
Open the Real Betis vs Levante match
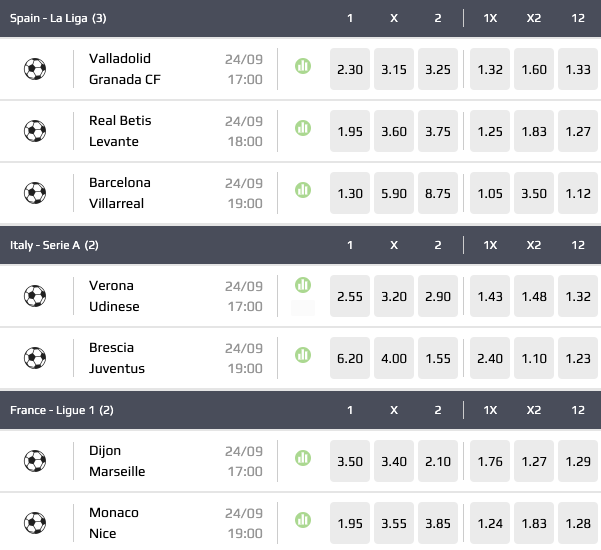(121, 131)
